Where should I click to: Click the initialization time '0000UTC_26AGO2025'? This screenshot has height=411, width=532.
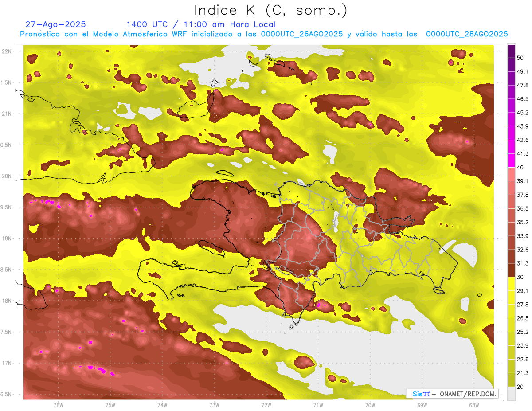tap(302, 34)
